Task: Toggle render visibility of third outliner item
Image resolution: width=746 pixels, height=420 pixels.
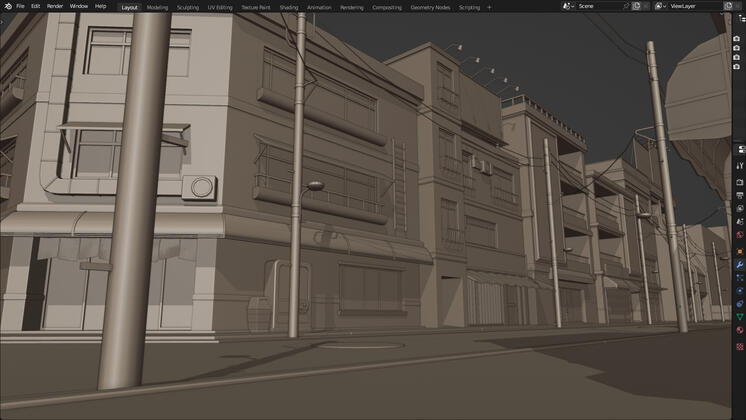Action: click(736, 58)
